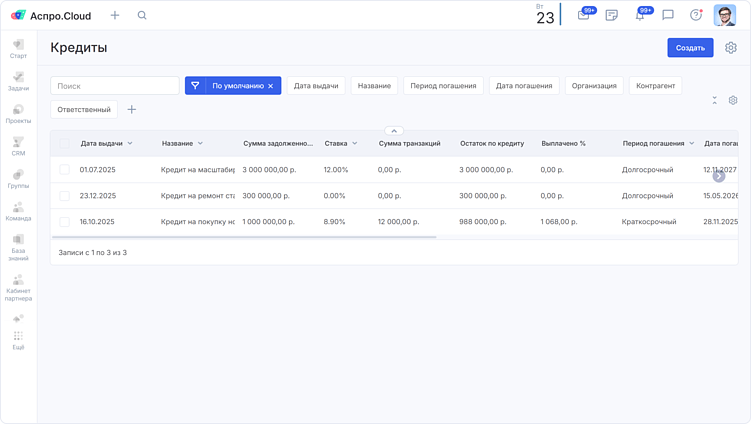This screenshot has width=751, height=424.
Task: Open notifications bell icon
Action: (x=640, y=16)
